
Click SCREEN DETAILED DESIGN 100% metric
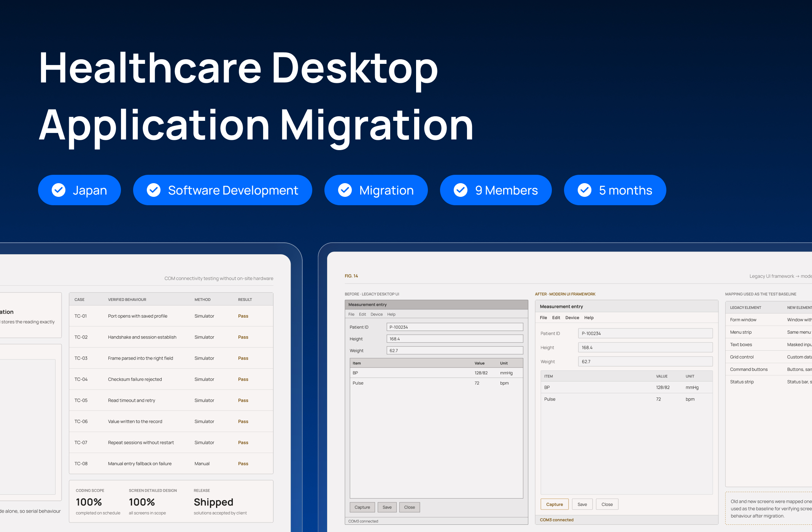tap(153, 502)
